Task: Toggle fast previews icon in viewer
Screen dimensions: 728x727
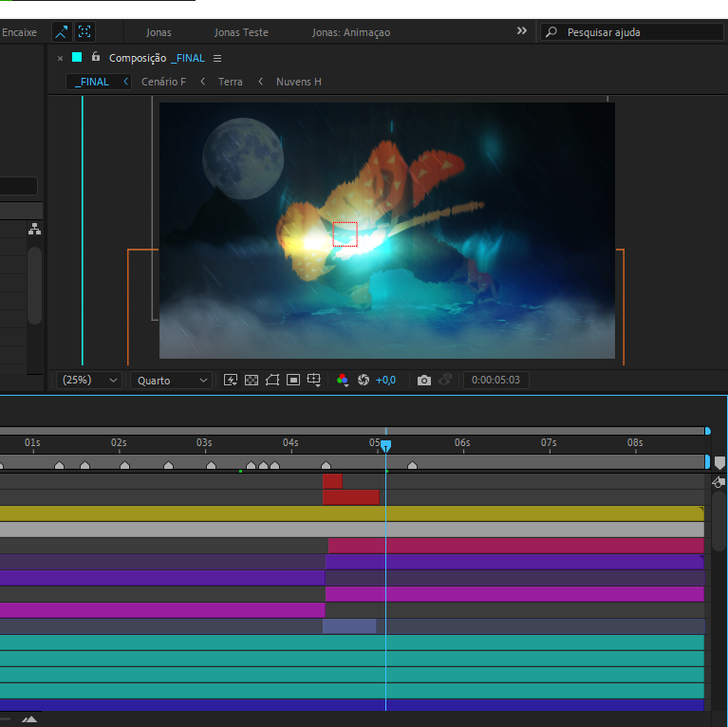Action: [x=231, y=380]
